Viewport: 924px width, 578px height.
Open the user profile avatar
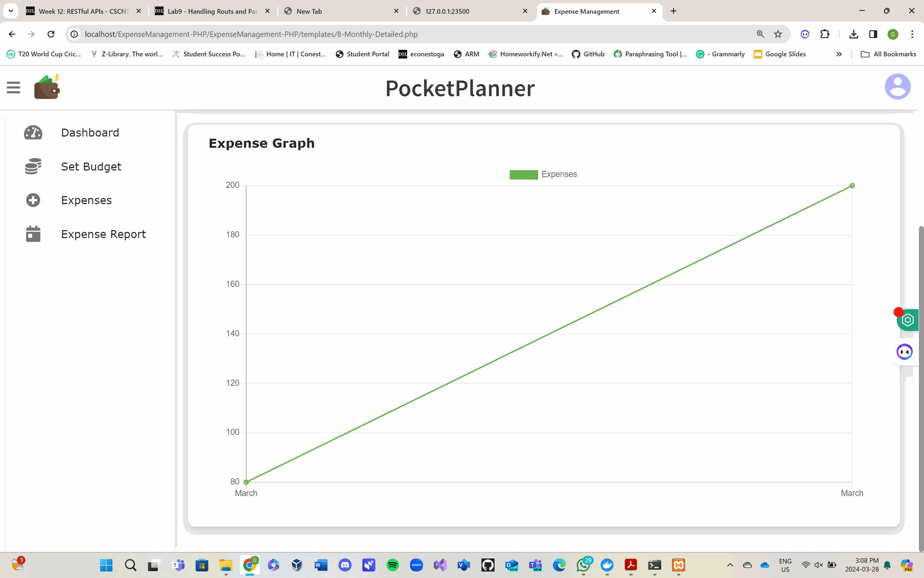pos(898,87)
